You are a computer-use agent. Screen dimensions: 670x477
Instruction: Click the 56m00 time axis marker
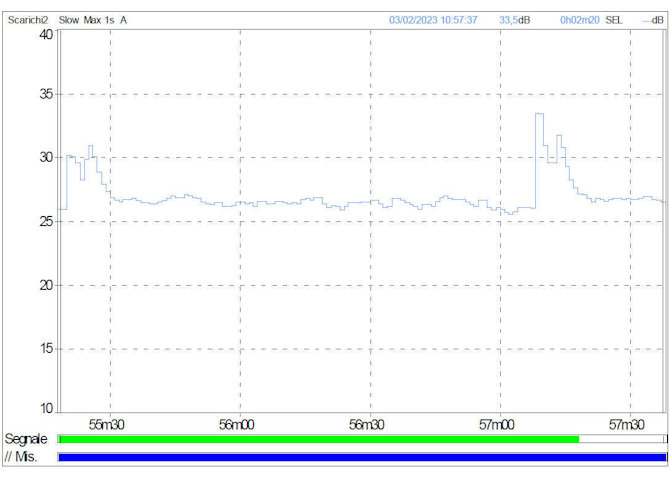238,424
